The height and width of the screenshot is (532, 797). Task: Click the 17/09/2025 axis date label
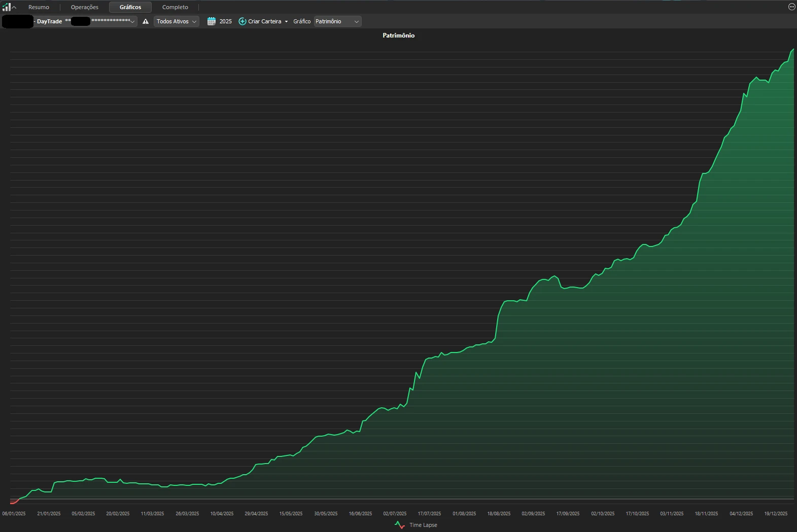568,513
